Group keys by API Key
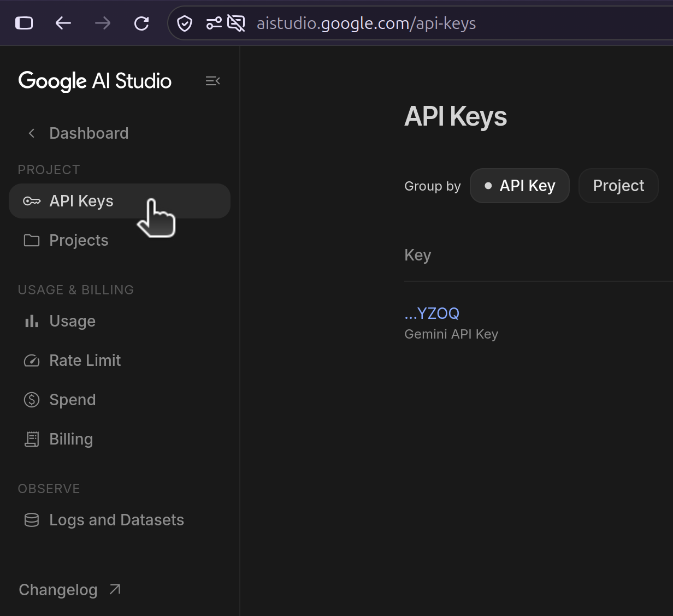This screenshot has width=673, height=616. [519, 186]
